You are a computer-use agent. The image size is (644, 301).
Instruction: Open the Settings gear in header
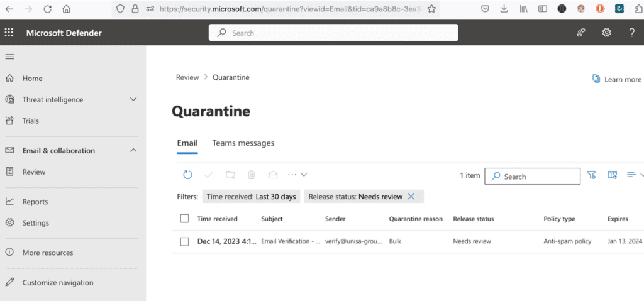click(606, 33)
